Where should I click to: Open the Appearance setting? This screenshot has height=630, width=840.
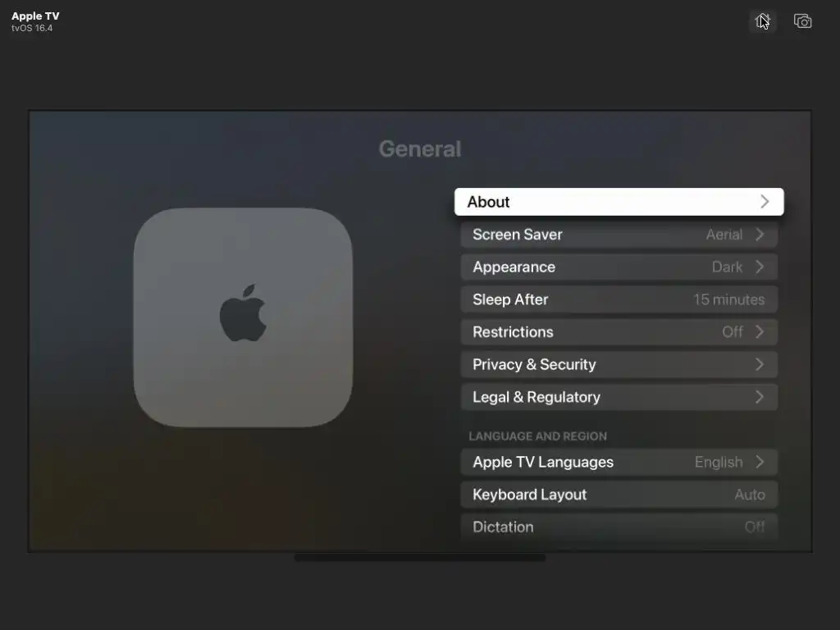pyautogui.click(x=619, y=267)
